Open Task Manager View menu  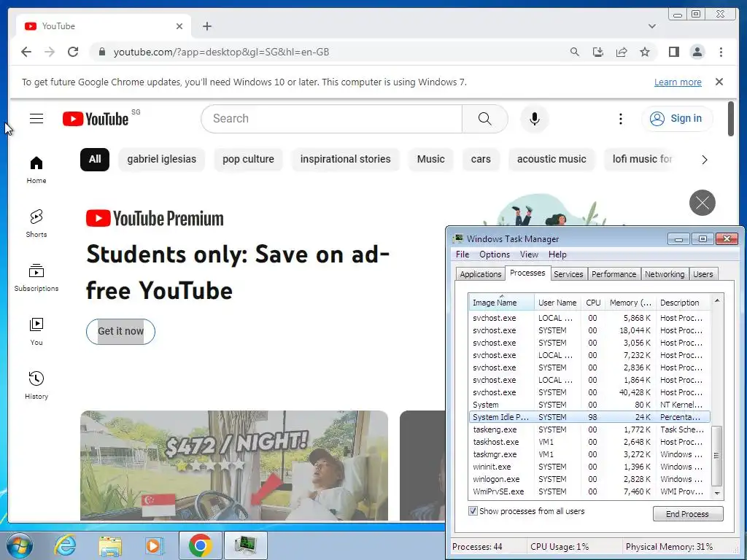(529, 254)
